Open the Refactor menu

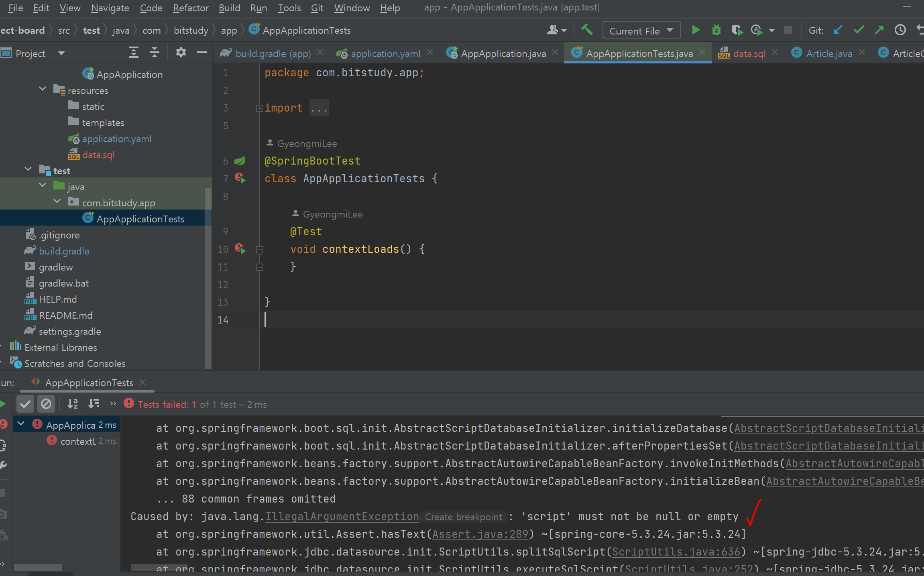coord(191,8)
